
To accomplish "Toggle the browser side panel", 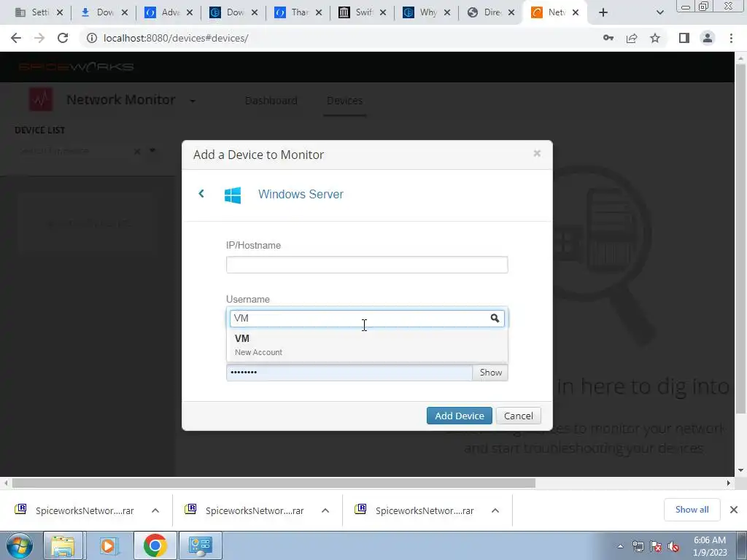I will point(684,38).
